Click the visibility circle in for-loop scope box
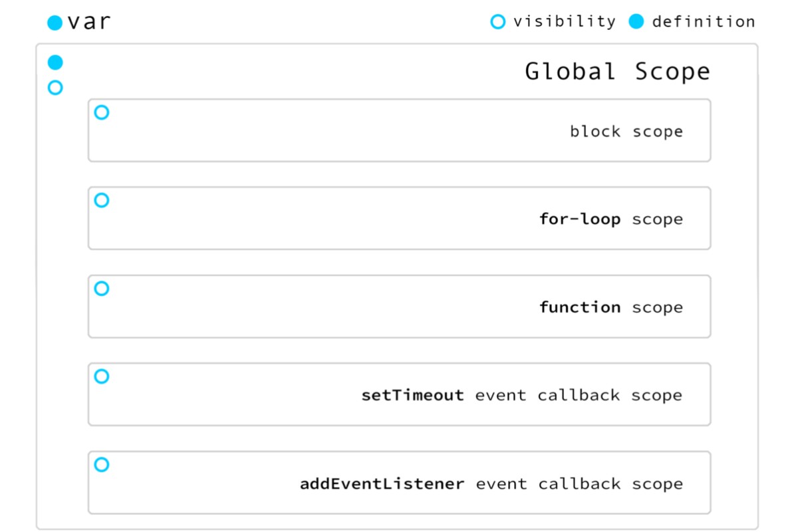This screenshot has height=532, width=796. click(102, 200)
